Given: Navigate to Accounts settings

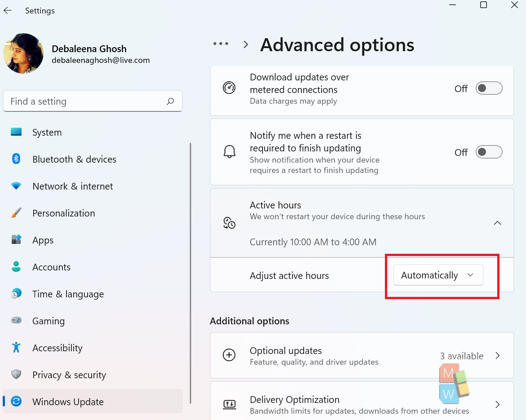Looking at the screenshot, I should pos(93,267).
